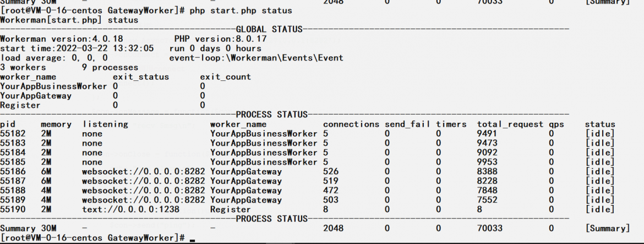
Task: Click total_request value 9092
Action: point(487,153)
